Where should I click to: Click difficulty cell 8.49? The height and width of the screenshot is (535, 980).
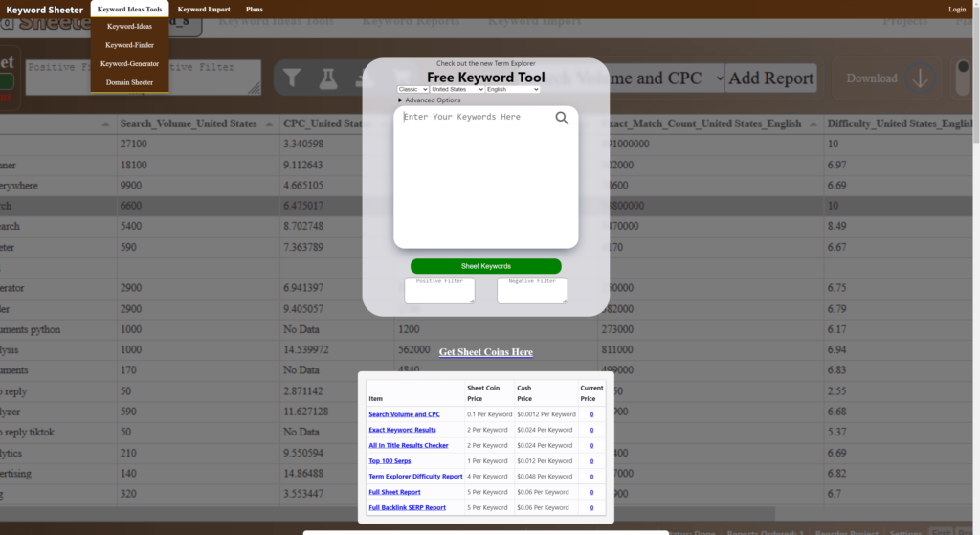click(x=836, y=226)
